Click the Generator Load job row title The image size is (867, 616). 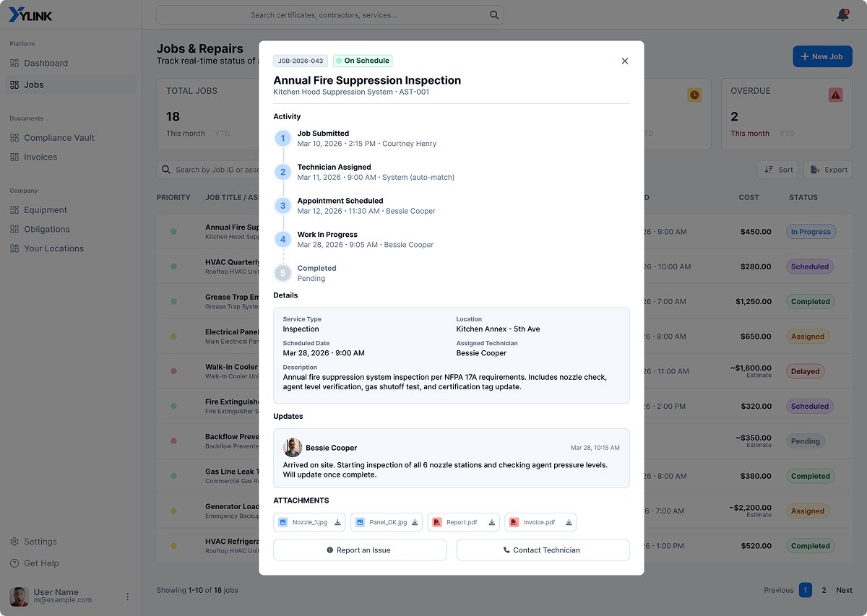[232, 507]
